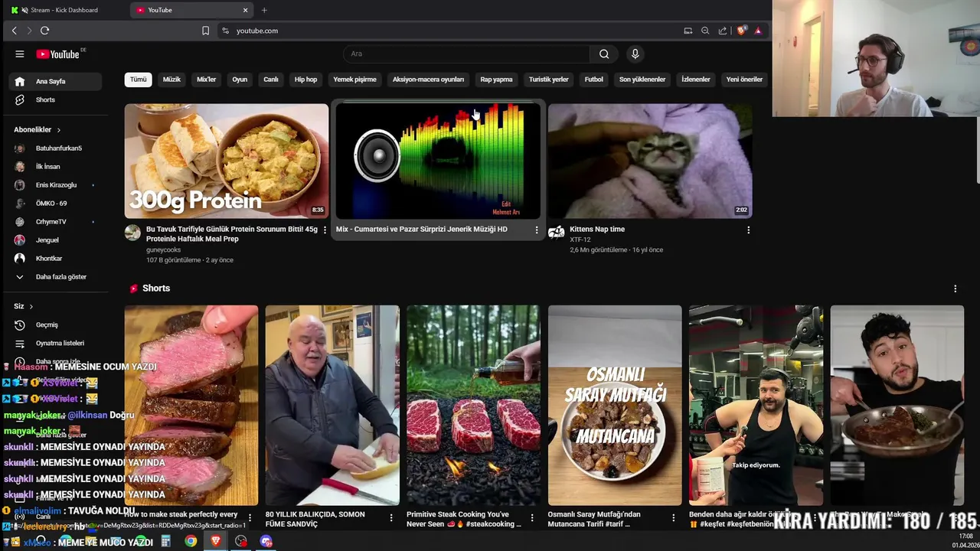Select the Mix'ler filter chip
The height and width of the screenshot is (551, 980).
(x=206, y=80)
